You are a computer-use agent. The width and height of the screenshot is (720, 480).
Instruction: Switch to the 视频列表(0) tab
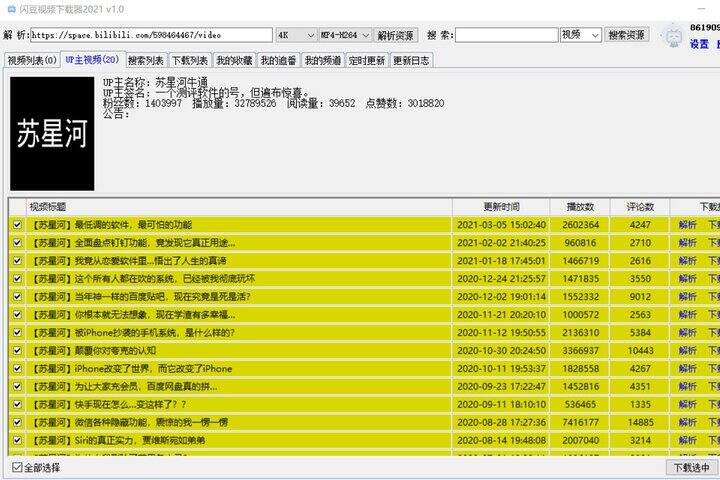32,61
